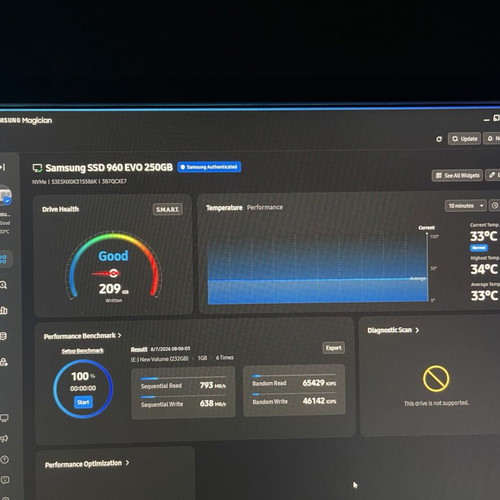Click the '00:00:00' benchmark timer

point(83,388)
